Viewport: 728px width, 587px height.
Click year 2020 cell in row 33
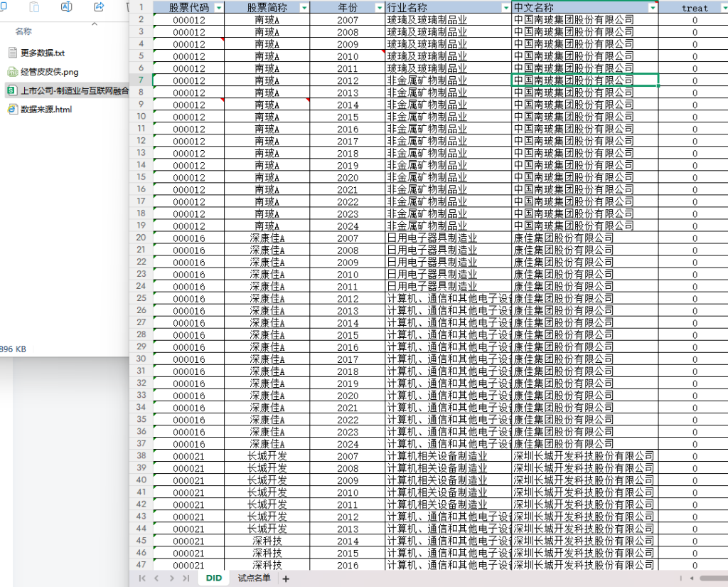347,396
